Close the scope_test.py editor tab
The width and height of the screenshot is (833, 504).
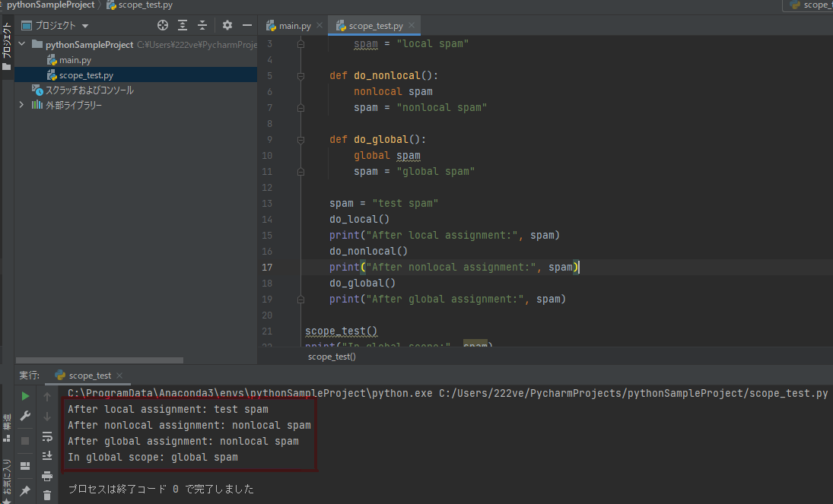[x=412, y=26]
